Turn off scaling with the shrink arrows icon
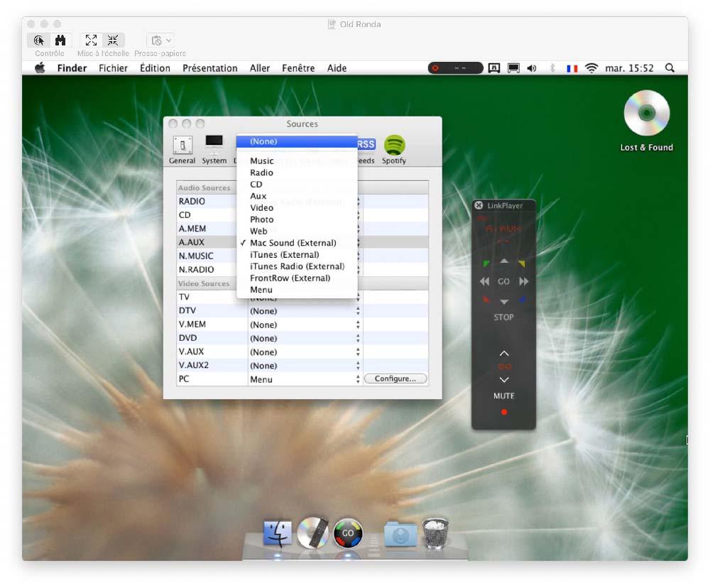The width and height of the screenshot is (710, 588). (x=113, y=40)
